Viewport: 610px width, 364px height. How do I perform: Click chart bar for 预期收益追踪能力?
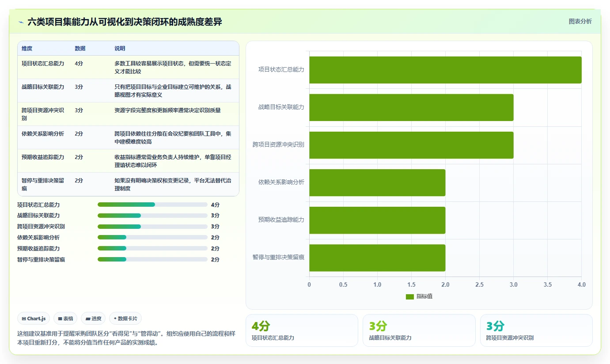click(x=377, y=220)
